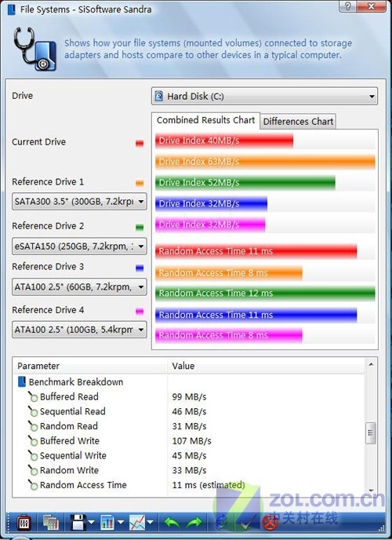Click the red options icon in bottom toolbar
This screenshot has width=392, height=540.
24,523
